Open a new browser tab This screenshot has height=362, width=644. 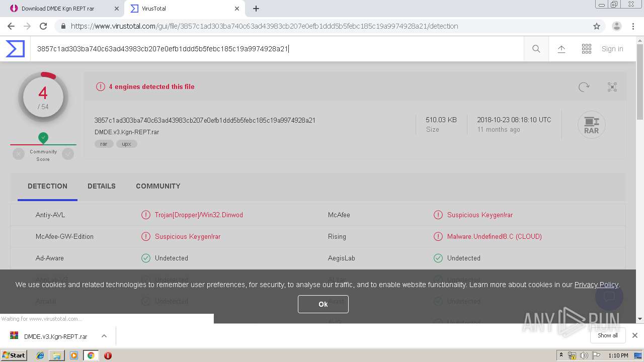256,9
